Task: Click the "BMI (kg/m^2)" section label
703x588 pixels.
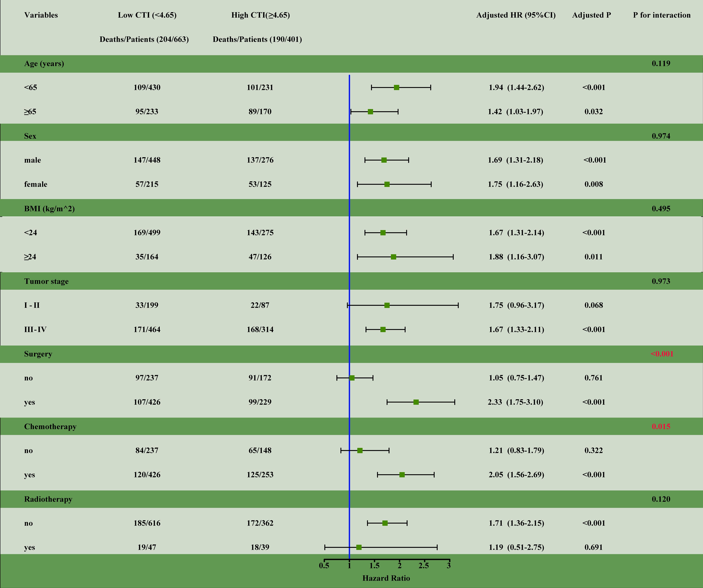Action: point(49,209)
